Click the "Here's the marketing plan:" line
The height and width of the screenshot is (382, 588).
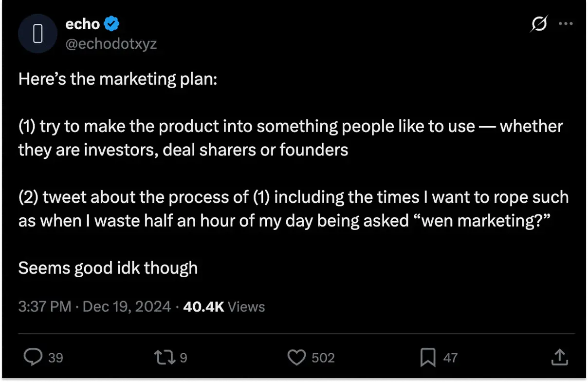click(117, 79)
